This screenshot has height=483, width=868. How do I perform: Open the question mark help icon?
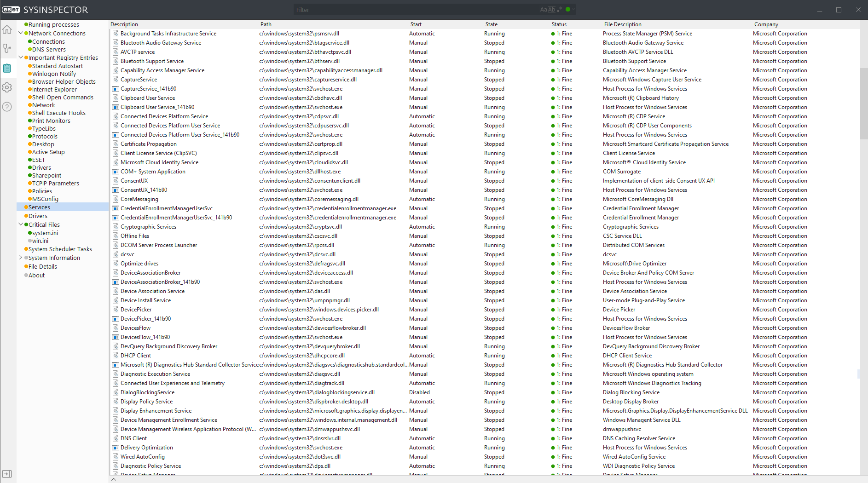click(x=7, y=107)
